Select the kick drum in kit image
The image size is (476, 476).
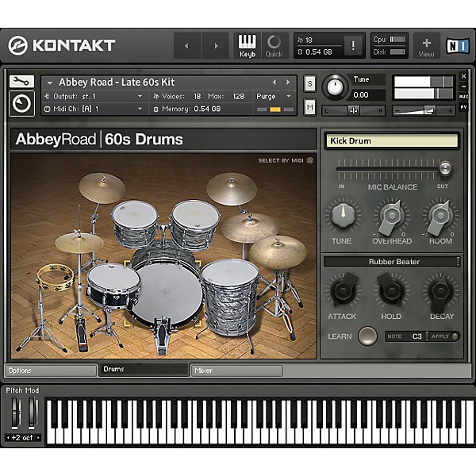pos(166,294)
